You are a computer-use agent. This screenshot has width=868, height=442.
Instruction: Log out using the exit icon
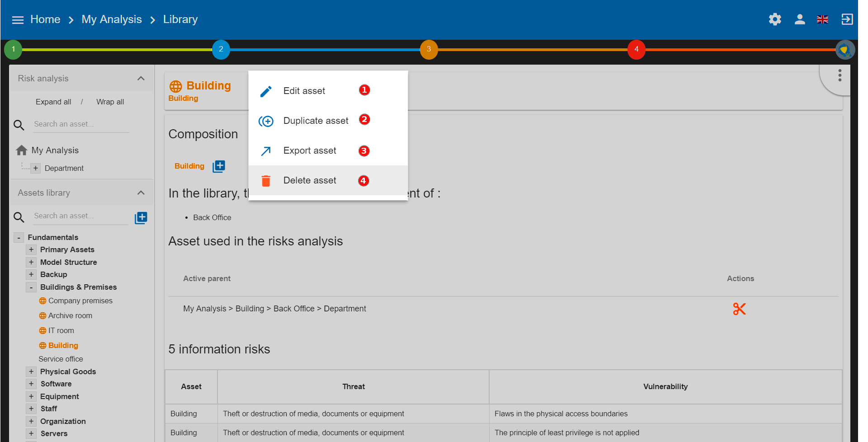click(x=847, y=19)
